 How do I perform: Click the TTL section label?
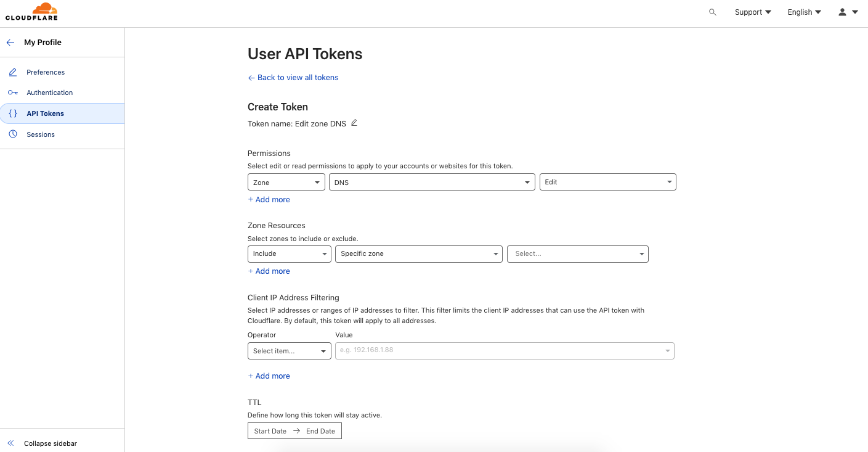[254, 403]
